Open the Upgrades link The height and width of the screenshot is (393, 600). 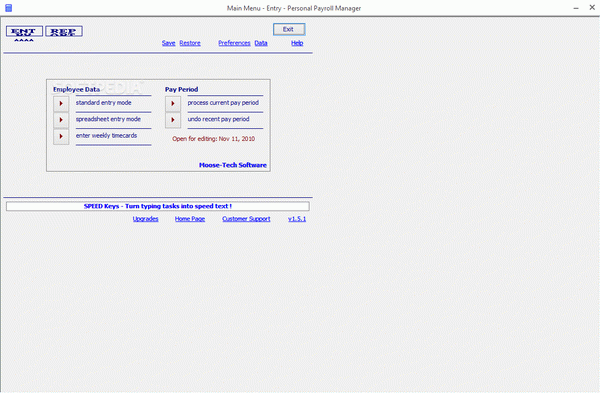pos(145,219)
